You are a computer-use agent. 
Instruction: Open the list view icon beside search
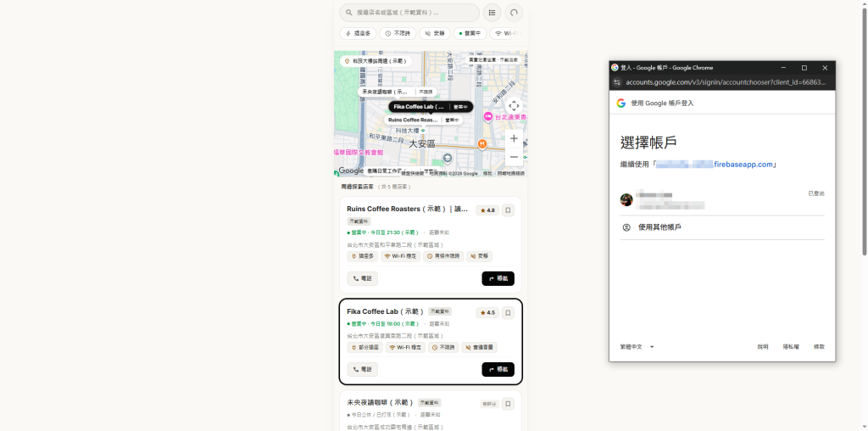492,12
